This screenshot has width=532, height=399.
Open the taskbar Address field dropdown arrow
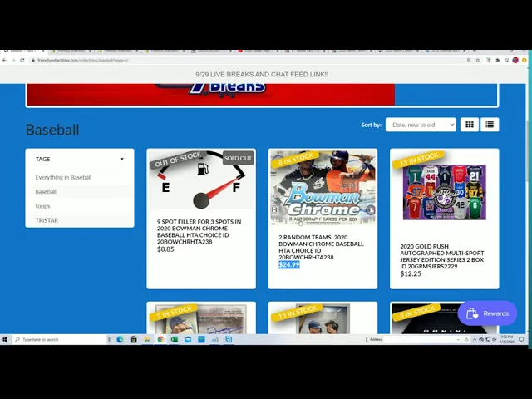(x=458, y=339)
